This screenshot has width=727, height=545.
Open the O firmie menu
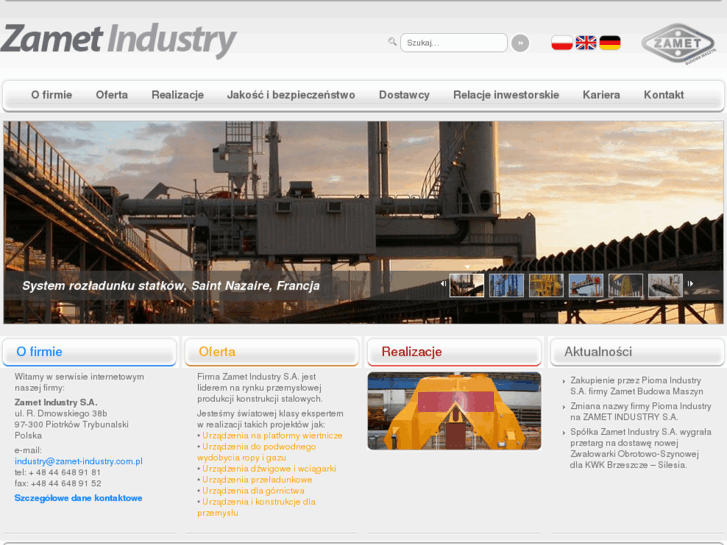pyautogui.click(x=51, y=95)
